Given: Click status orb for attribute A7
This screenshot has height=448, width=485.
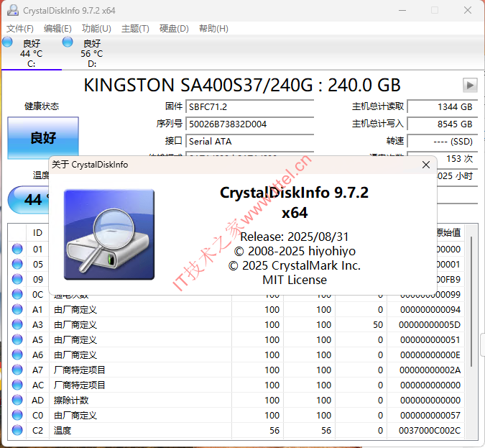Looking at the screenshot, I should click(x=17, y=370).
